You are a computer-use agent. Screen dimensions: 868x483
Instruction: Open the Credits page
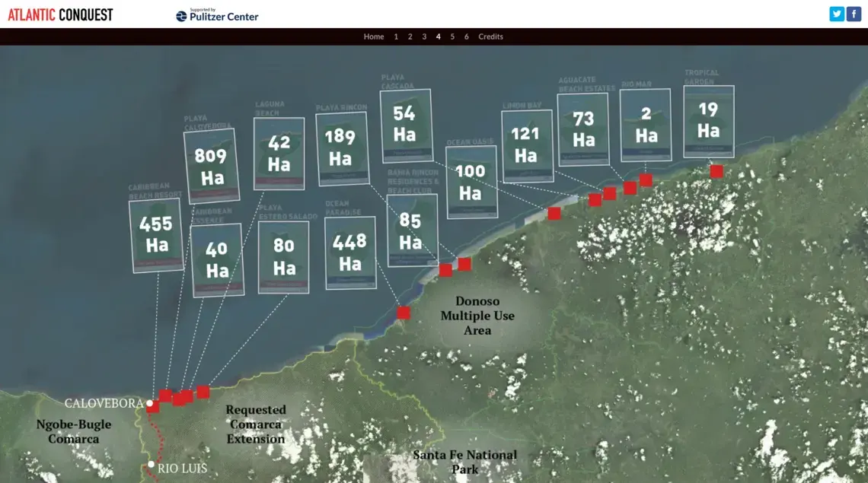coord(490,37)
